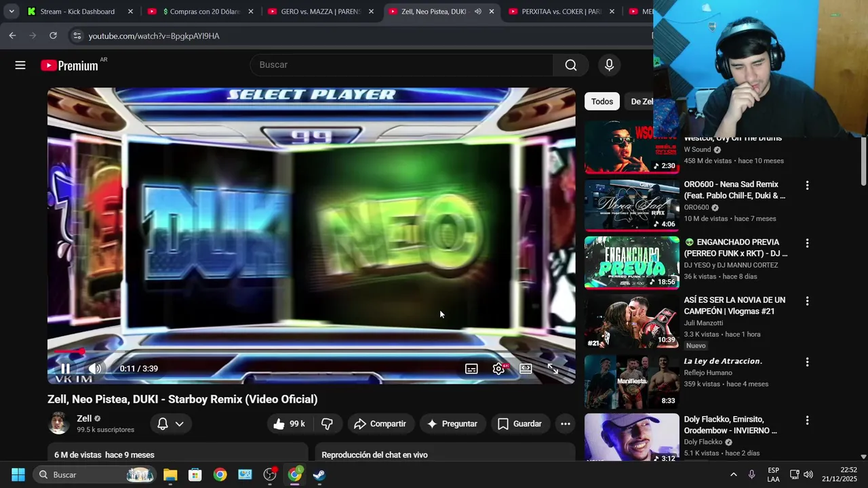Go to YouTube Premium home logo
This screenshot has width=868, height=488.
pyautogui.click(x=70, y=66)
